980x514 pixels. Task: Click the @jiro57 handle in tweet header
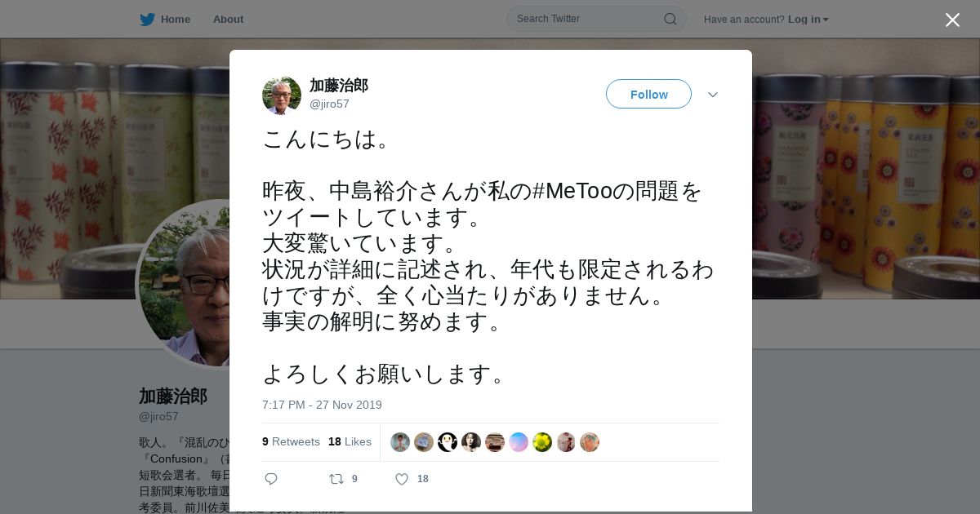pos(329,104)
